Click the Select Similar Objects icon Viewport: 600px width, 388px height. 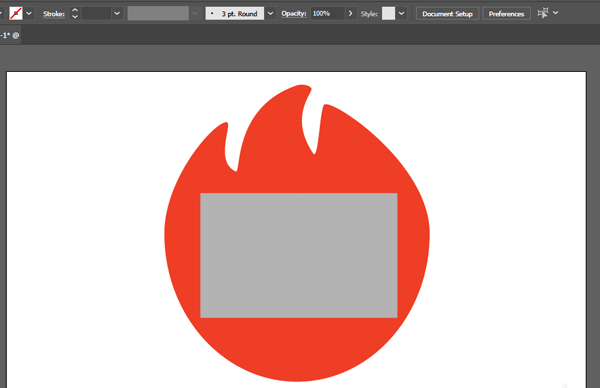coord(543,13)
